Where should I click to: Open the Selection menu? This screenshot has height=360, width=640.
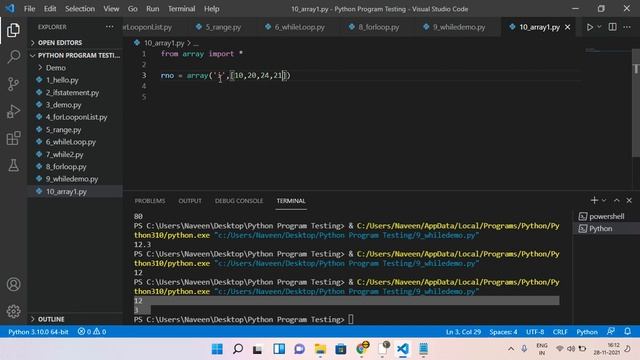(80, 9)
